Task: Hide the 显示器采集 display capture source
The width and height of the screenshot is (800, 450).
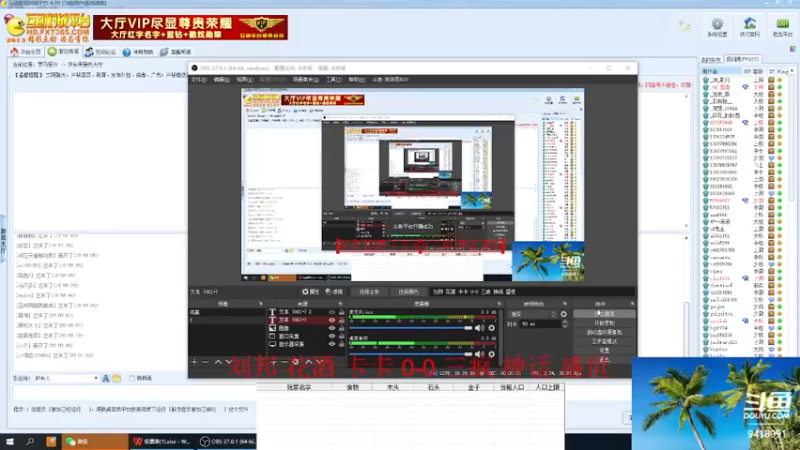Action: [x=332, y=344]
